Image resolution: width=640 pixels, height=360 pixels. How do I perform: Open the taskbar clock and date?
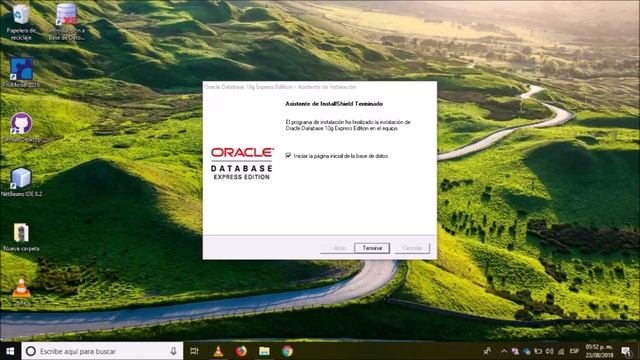pyautogui.click(x=600, y=351)
